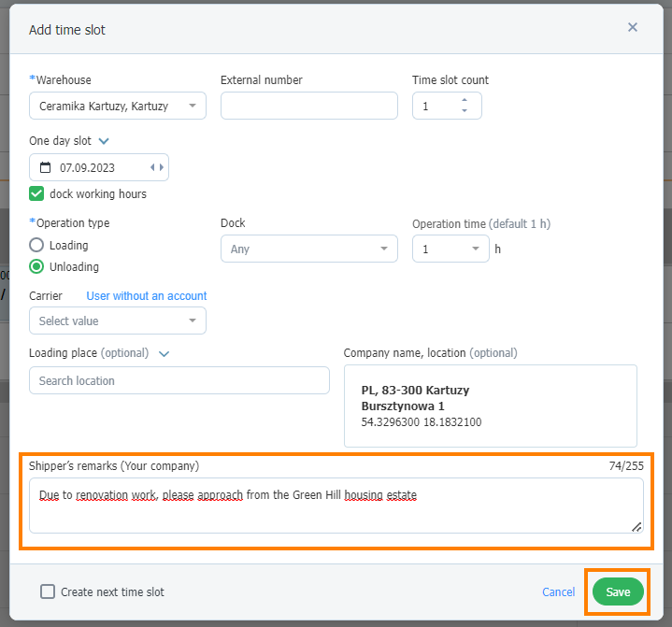Viewport: 672px width, 627px height.
Task: Click User without an account link
Action: pyautogui.click(x=147, y=296)
